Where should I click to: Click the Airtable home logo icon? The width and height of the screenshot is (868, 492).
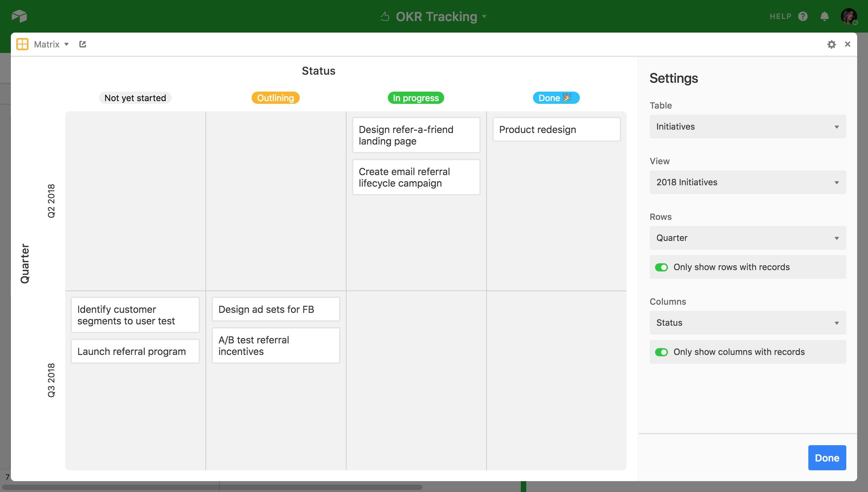pos(19,16)
